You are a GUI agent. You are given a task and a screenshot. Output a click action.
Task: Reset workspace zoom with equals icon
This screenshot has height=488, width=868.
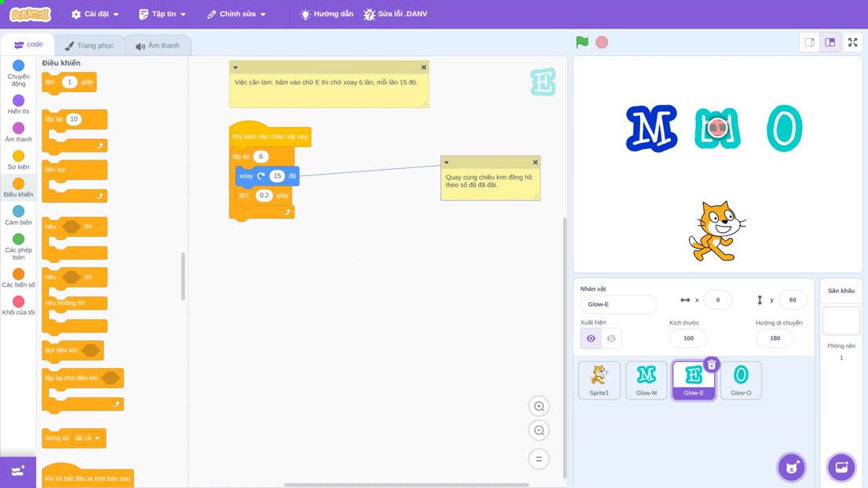click(539, 459)
